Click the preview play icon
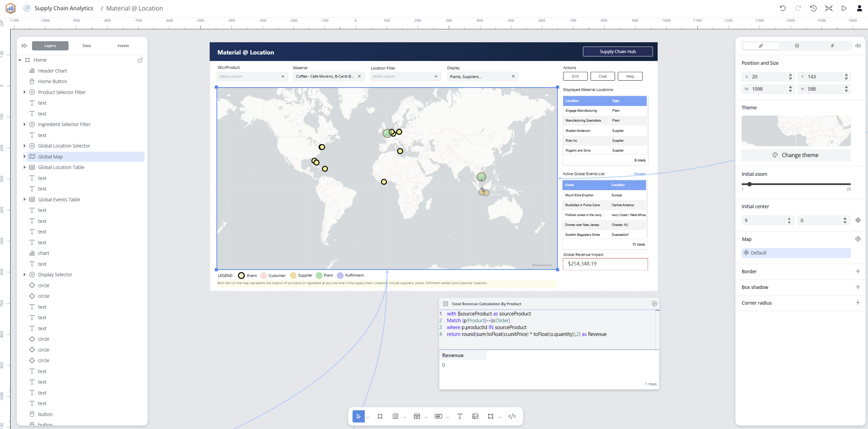Image resolution: width=868 pixels, height=429 pixels. (844, 8)
